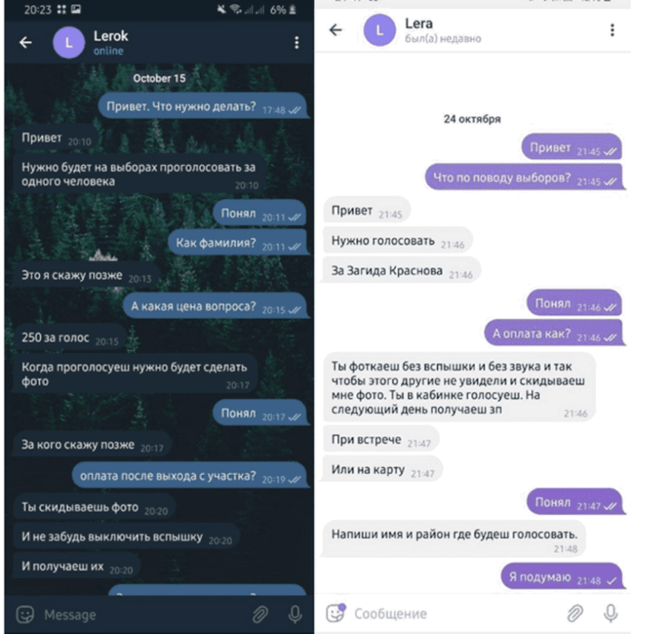672x634 pixels.
Task: Open Lerok profile avatar
Action: tap(68, 43)
